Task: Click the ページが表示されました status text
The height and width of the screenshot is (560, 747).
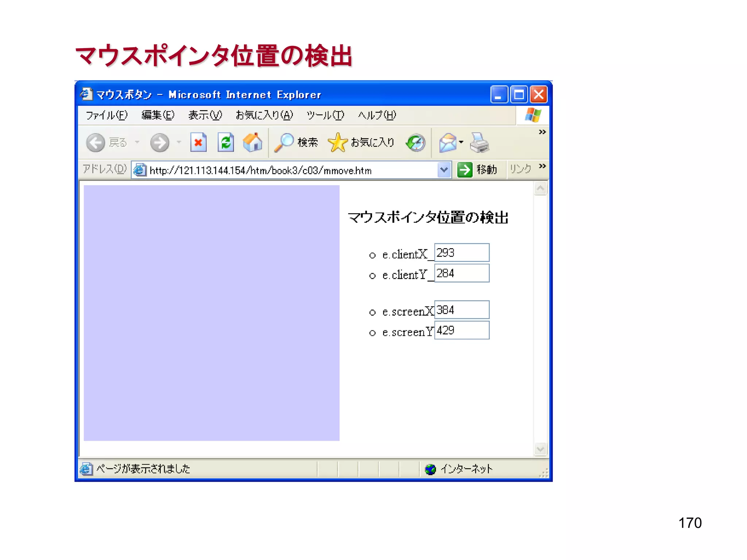Action: tap(143, 469)
